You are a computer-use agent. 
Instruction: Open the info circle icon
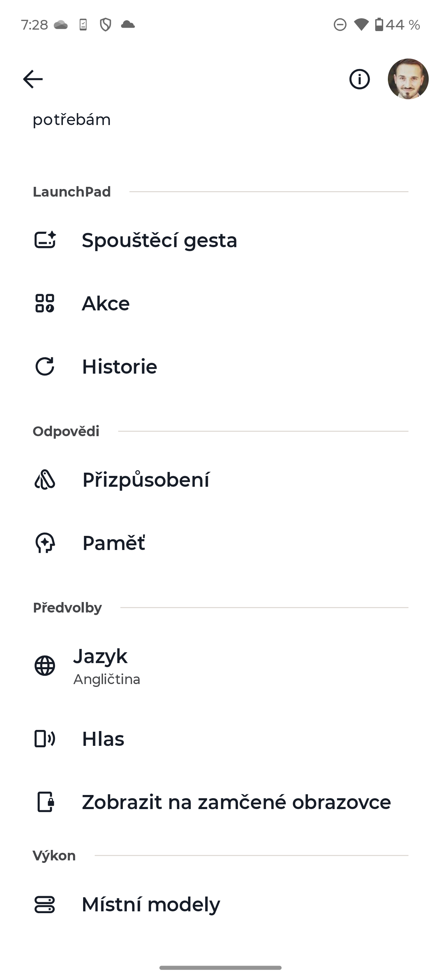359,79
